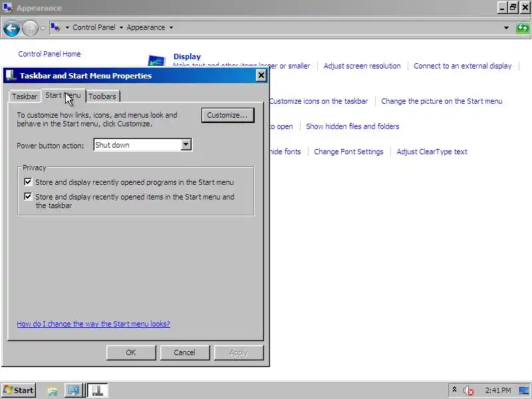
Task: Close the Taskbar and Start Menu Properties dialog
Action: (261, 75)
